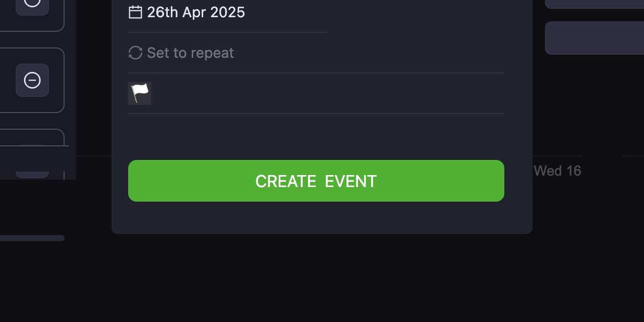This screenshot has height=322, width=644.
Task: Click the cut-off button at the top right
Action: (x=595, y=4)
